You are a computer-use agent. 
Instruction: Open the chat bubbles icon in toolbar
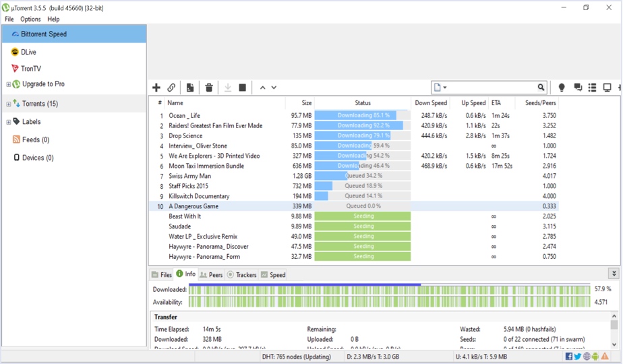point(578,88)
